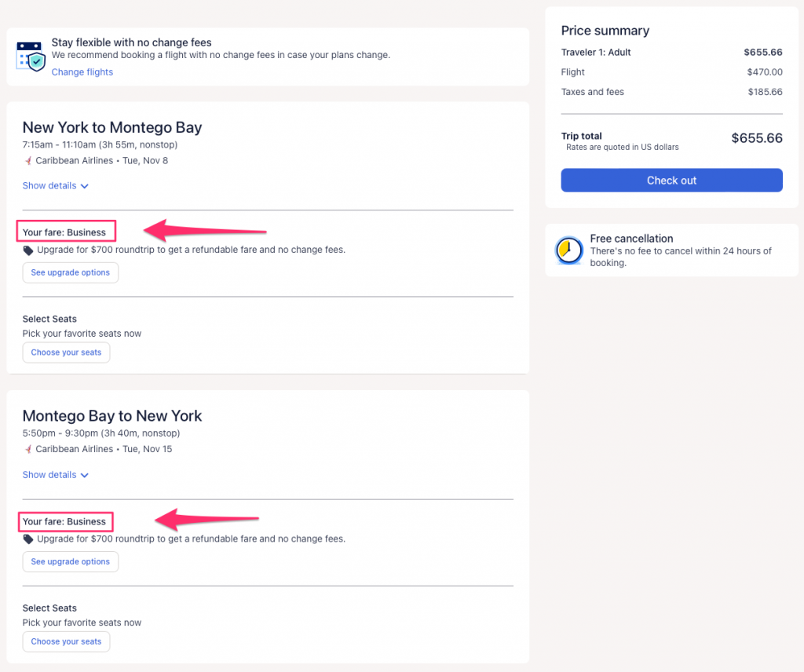Screen dimensions: 804x672
Task: Click Caribbean Airlines logo on the Nov 8 flight
Action: [28, 161]
